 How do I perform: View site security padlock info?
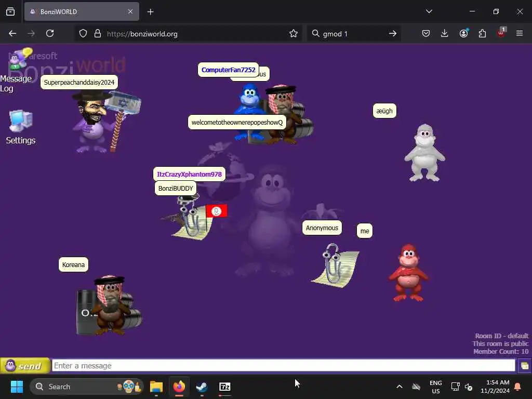tap(98, 34)
